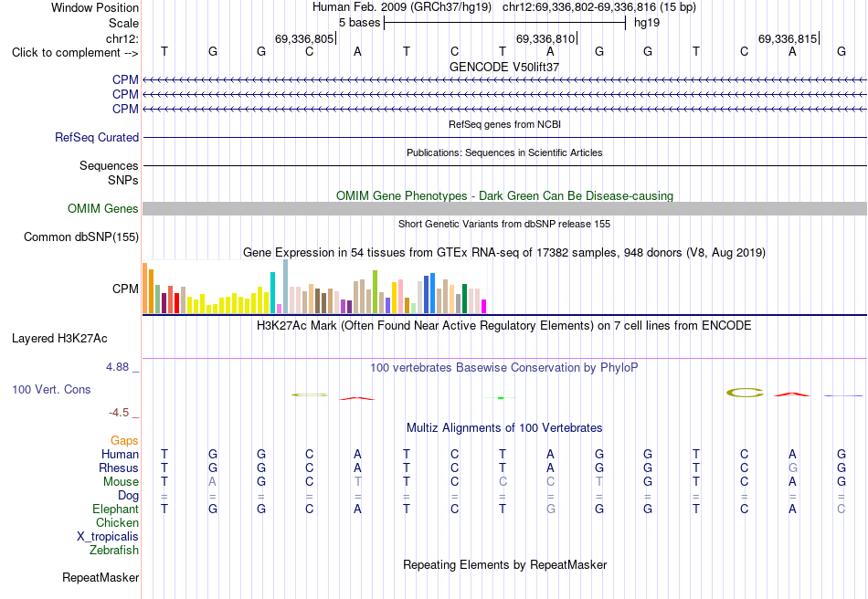868x599 pixels.
Task: Click the 'Dog' species row label
Action: click(129, 496)
